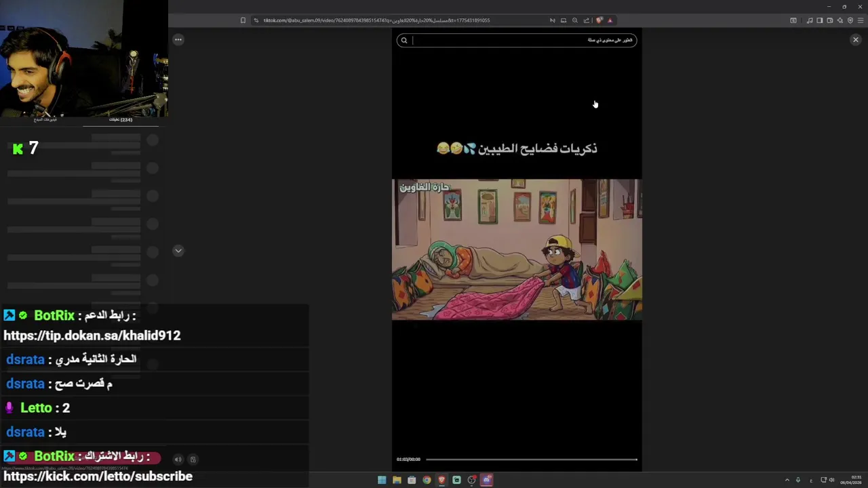Open File Explorer from taskbar
868x488 pixels.
tap(397, 480)
